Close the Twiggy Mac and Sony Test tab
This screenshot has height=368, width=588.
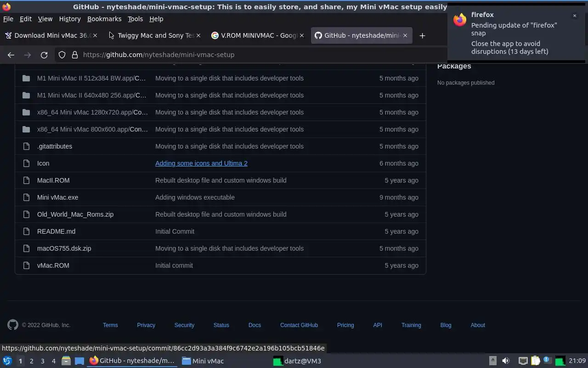point(198,35)
